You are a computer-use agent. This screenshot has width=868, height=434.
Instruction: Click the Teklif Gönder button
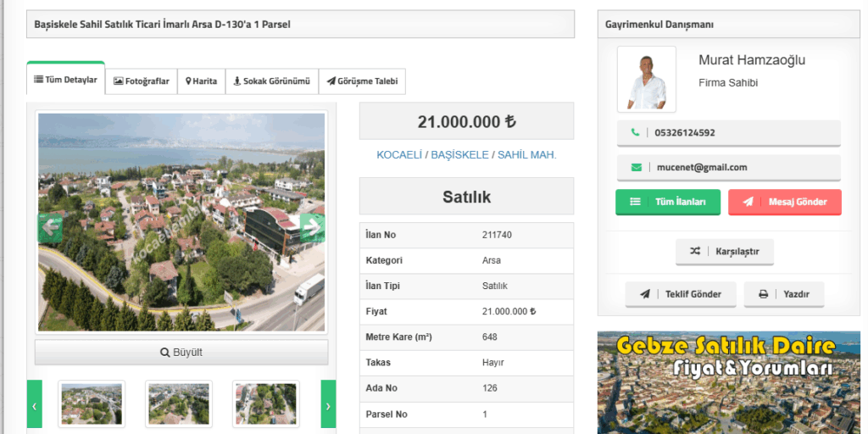point(681,294)
